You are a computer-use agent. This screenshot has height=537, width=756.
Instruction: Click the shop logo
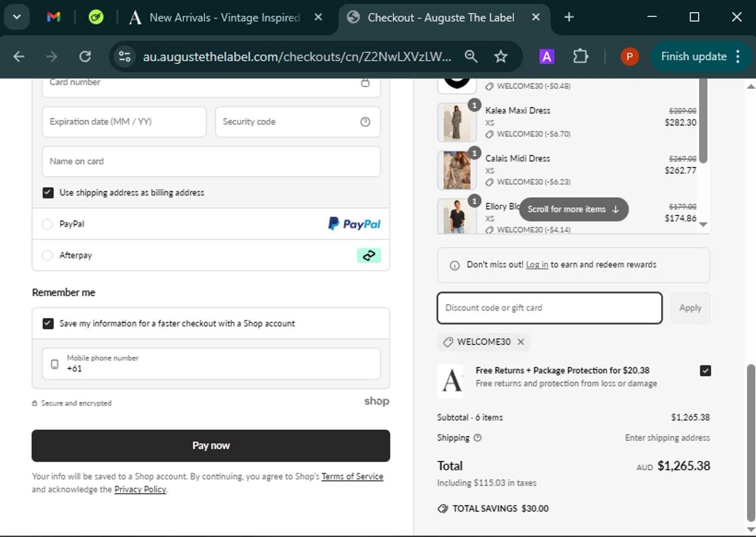(376, 401)
